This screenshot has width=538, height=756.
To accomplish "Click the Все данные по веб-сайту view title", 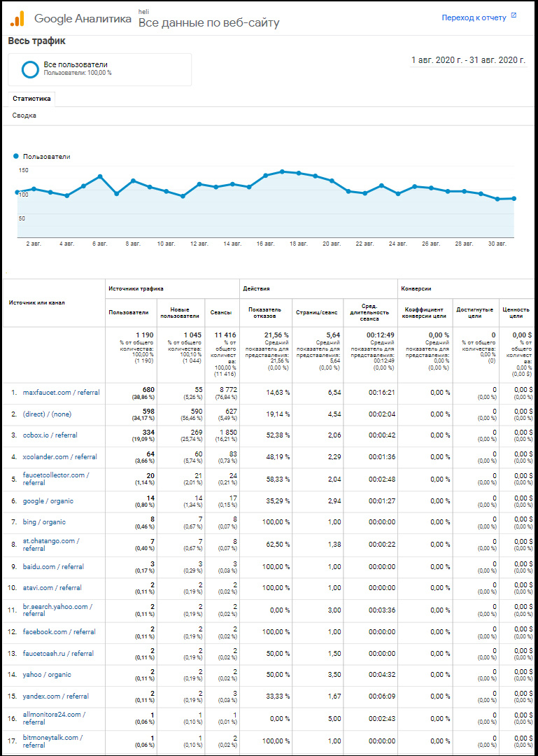I will (x=208, y=23).
